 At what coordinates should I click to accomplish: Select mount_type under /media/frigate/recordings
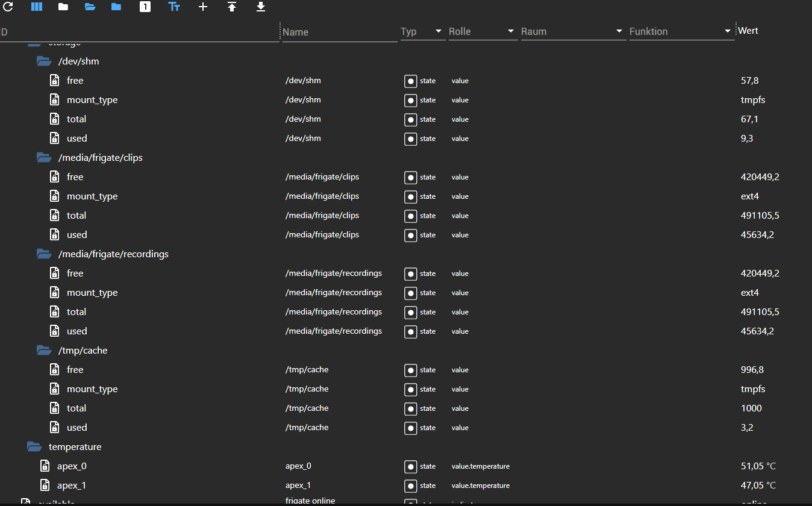click(92, 293)
